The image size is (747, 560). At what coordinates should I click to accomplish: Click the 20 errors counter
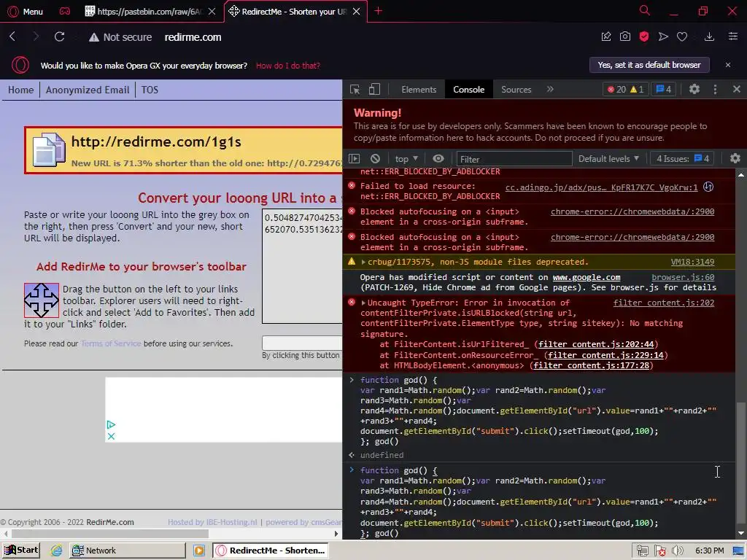tap(616, 90)
